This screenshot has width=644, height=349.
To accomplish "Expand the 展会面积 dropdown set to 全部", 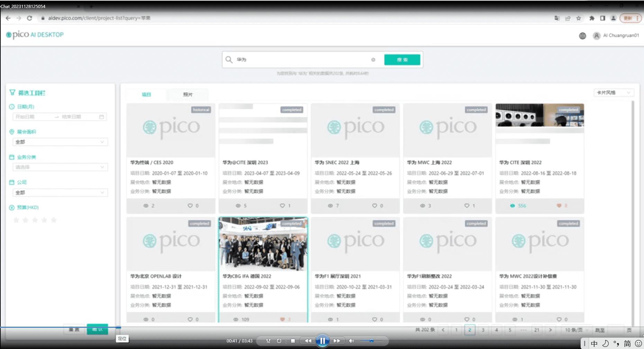I will coord(60,142).
